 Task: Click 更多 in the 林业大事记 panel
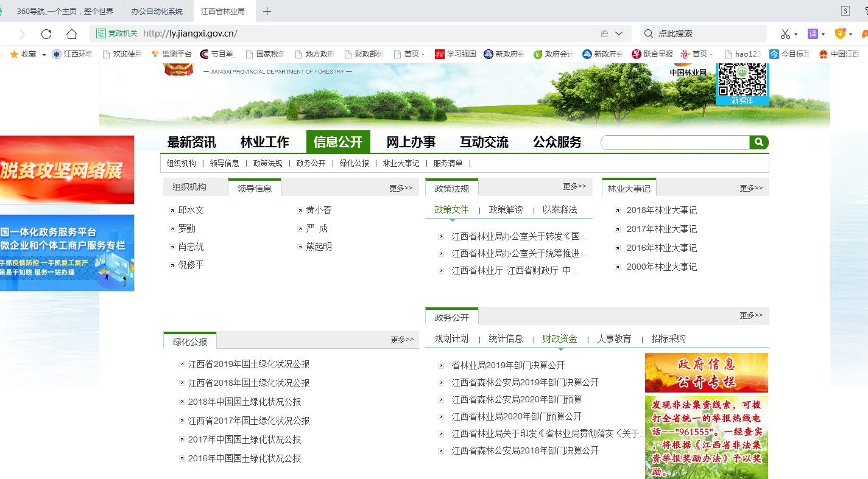coord(751,188)
